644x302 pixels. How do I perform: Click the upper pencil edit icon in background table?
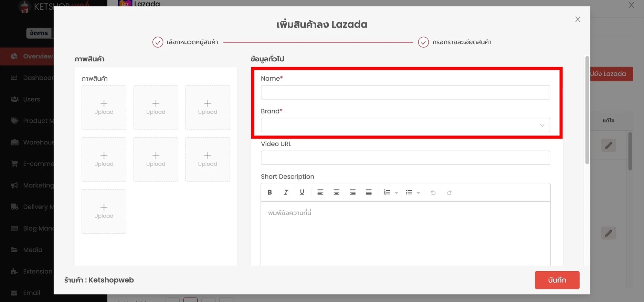click(x=609, y=145)
